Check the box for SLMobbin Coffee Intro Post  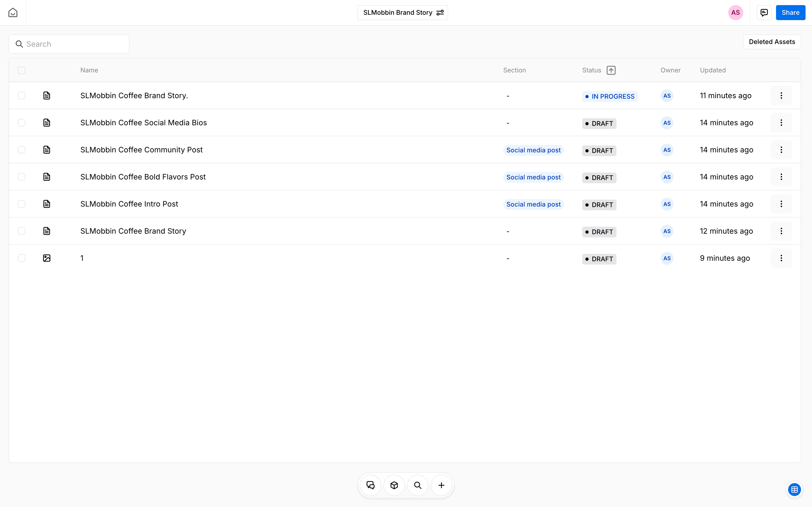[21, 204]
